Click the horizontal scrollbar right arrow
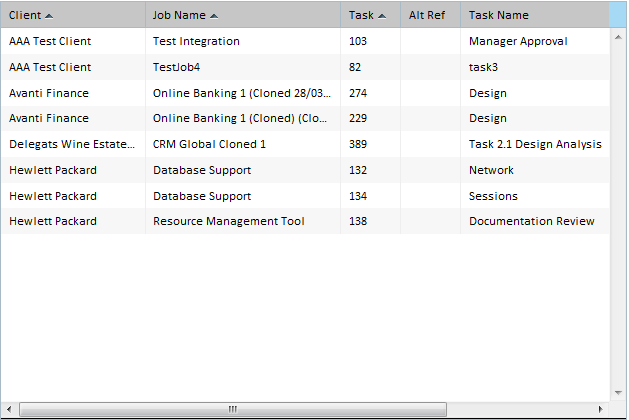 pos(600,409)
